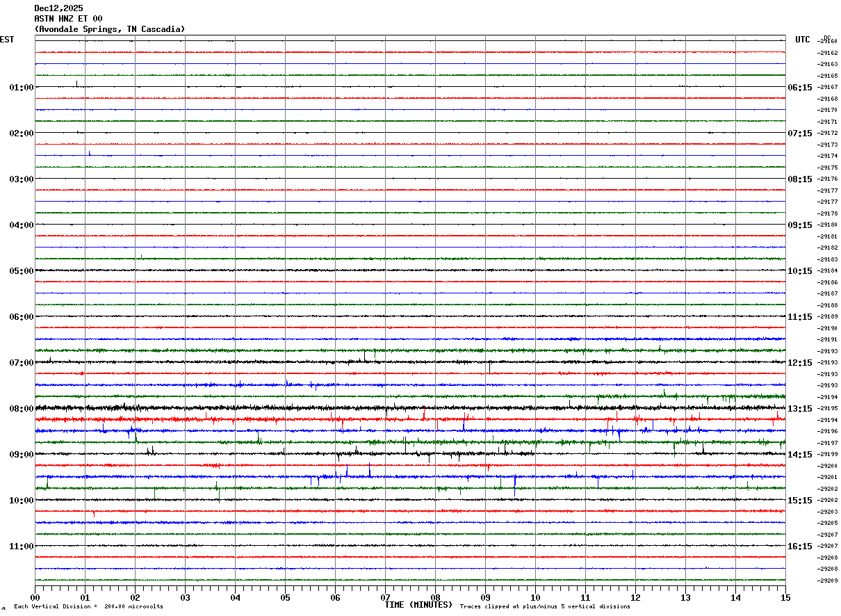841x616 pixels.
Task: Click the "16:15" UTC time label
Action: coord(799,546)
